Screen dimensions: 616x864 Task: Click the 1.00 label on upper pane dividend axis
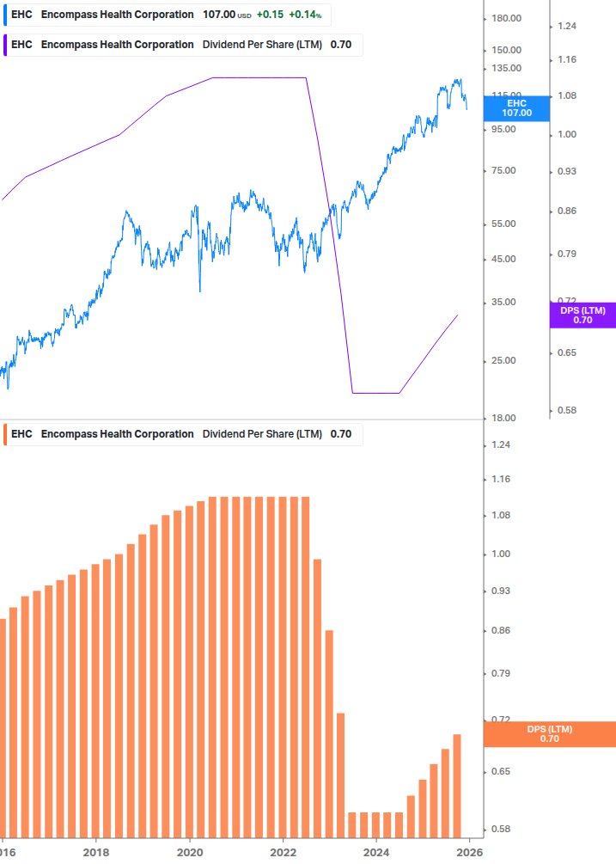click(x=566, y=134)
